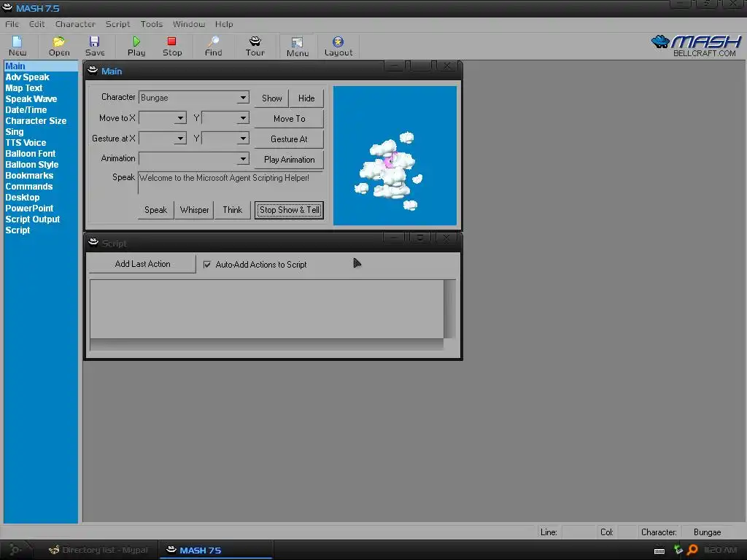
Task: Select Desktop in the sidebar
Action: coord(23,198)
